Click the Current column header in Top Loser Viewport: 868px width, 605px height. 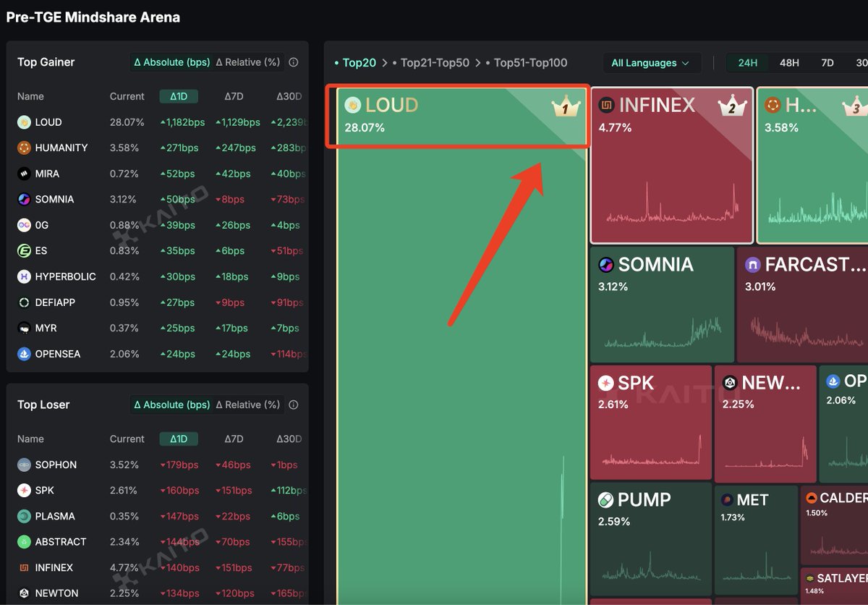point(127,439)
